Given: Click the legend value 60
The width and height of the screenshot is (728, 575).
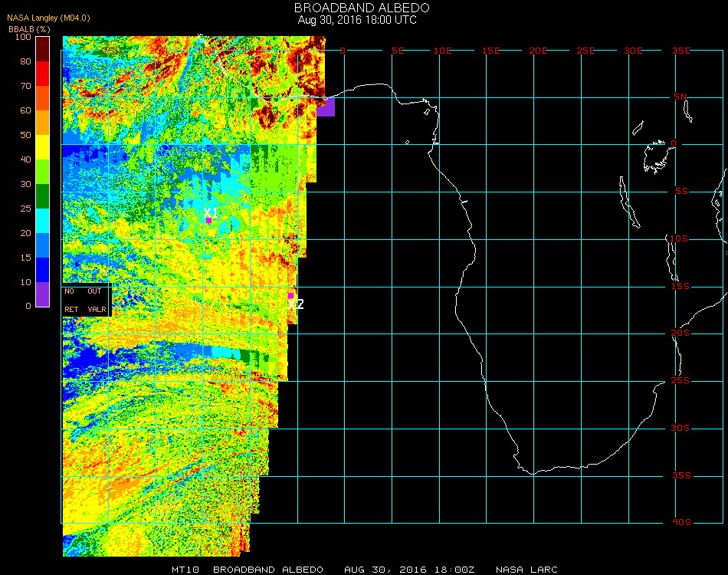Looking at the screenshot, I should coord(25,110).
